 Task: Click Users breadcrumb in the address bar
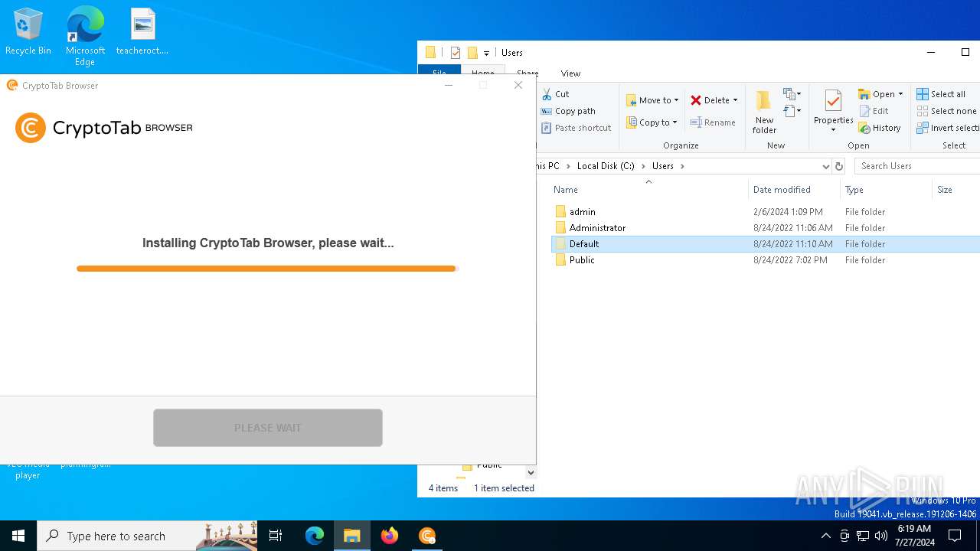(663, 166)
